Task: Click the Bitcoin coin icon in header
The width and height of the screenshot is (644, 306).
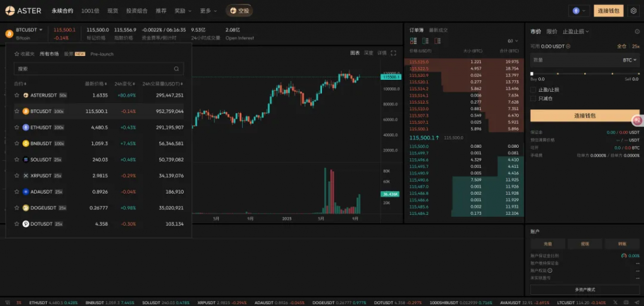Action: click(x=9, y=34)
